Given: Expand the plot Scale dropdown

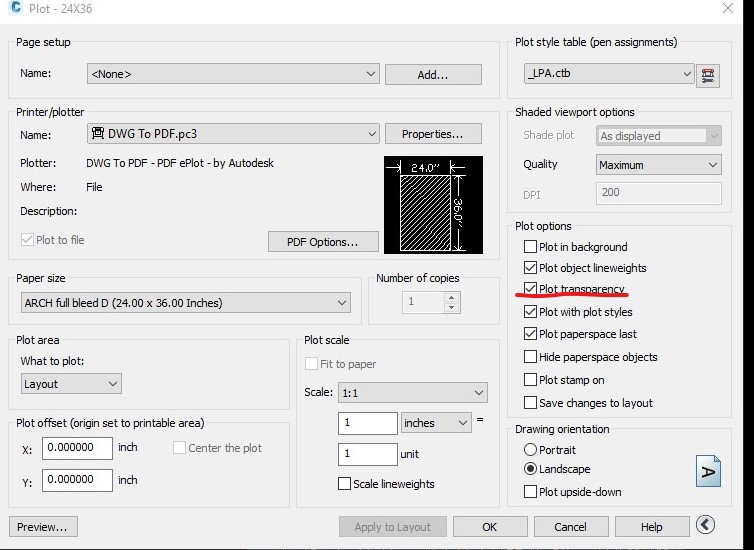Looking at the screenshot, I should tap(413, 393).
